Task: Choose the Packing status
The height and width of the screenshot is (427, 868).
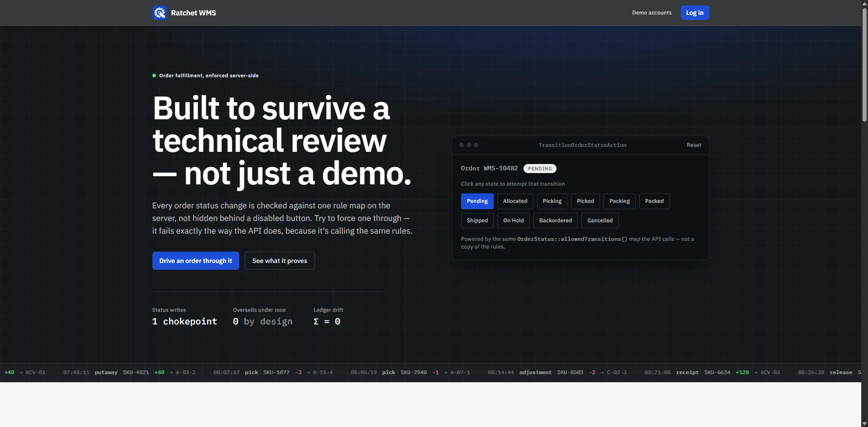Action: click(x=619, y=201)
